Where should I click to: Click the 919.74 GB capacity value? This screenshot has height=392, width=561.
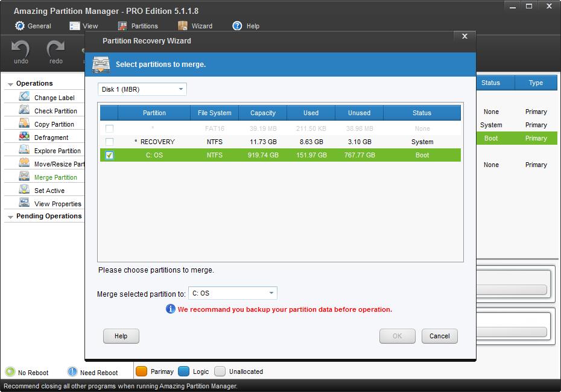(x=263, y=155)
